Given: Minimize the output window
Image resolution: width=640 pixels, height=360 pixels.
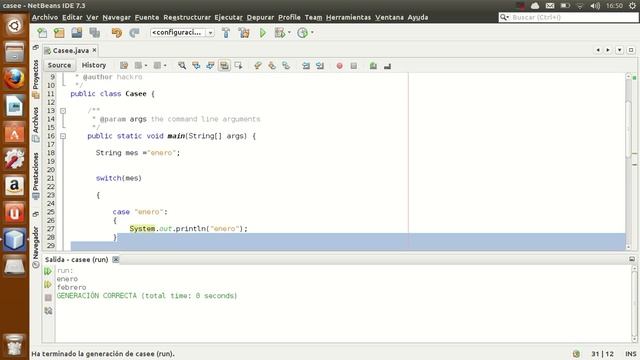Looking at the screenshot, I should click(632, 259).
